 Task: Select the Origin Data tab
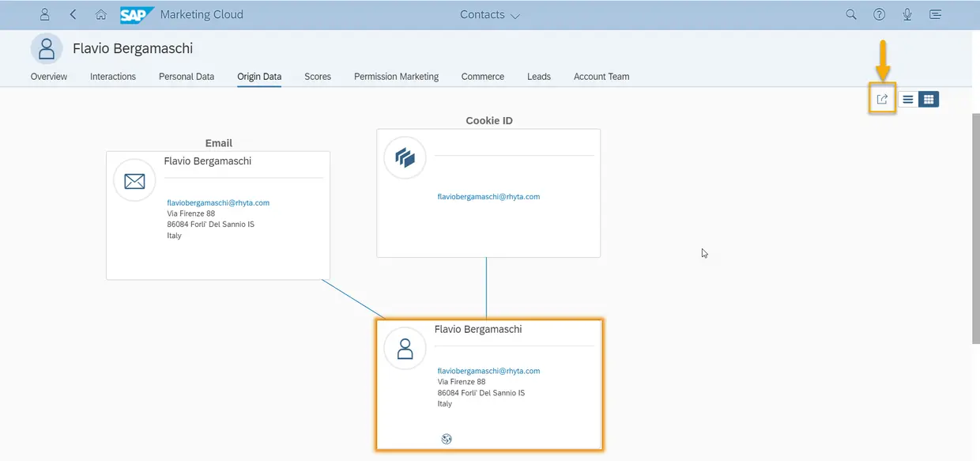pos(259,77)
